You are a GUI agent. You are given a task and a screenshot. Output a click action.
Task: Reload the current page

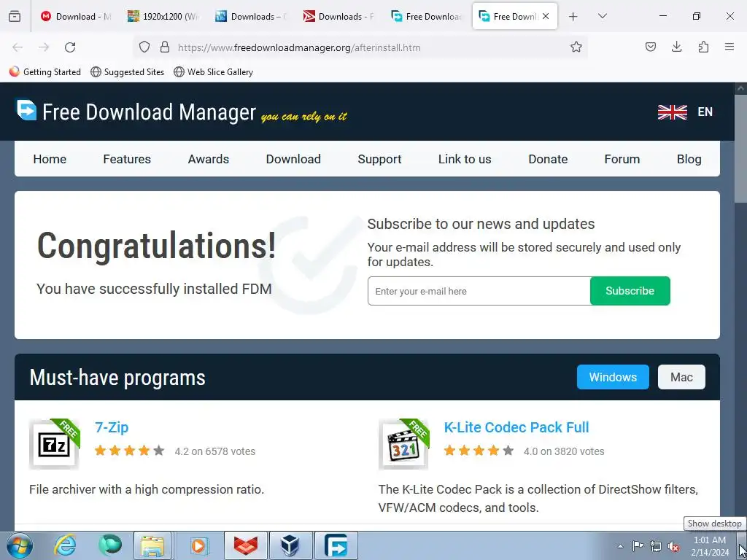click(70, 47)
